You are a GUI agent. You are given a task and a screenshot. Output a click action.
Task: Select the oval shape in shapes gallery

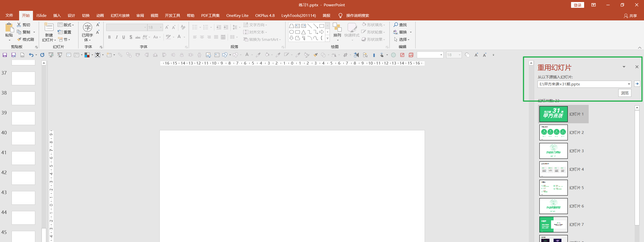coord(291,32)
